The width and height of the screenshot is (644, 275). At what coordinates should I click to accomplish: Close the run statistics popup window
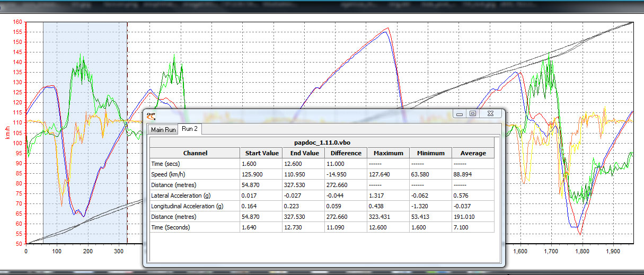click(x=491, y=113)
